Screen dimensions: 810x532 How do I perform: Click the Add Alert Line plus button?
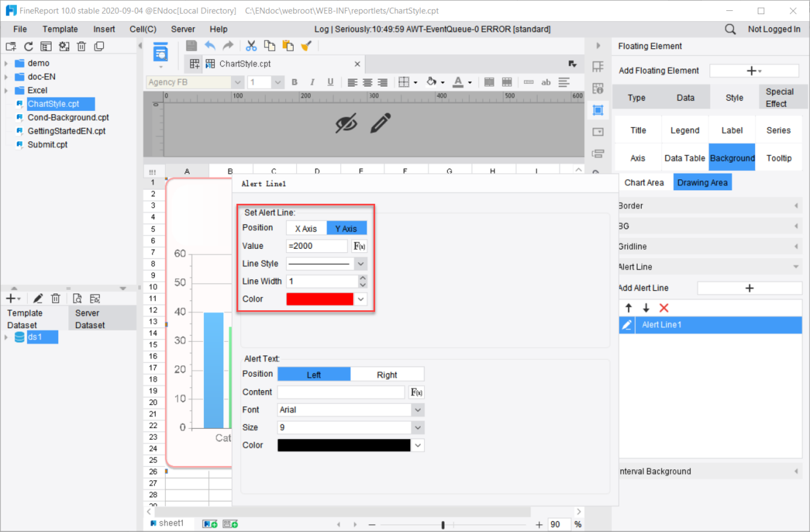tap(749, 288)
